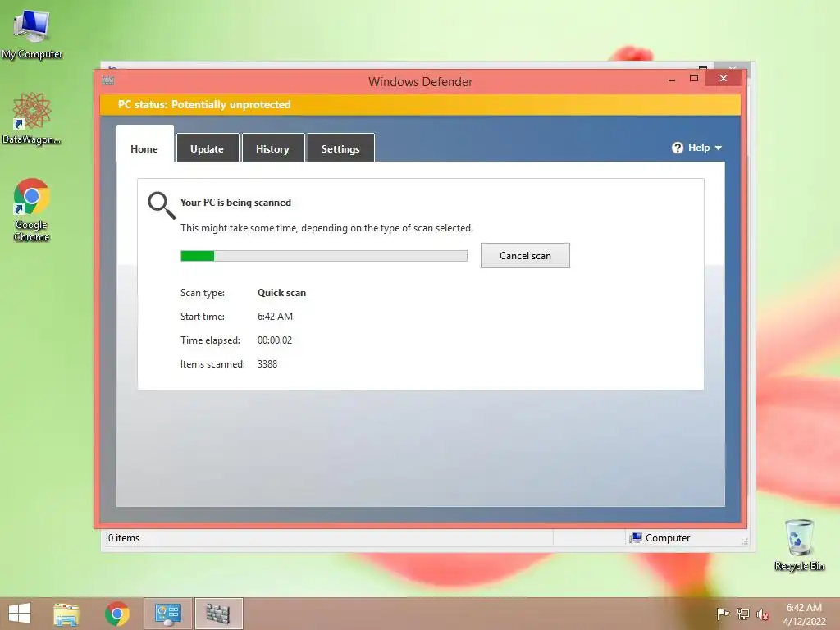Click the 'Your PC is being scanned' heading

click(235, 203)
